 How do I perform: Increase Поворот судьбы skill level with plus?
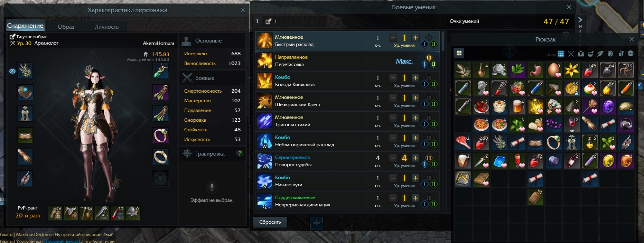coord(416,158)
